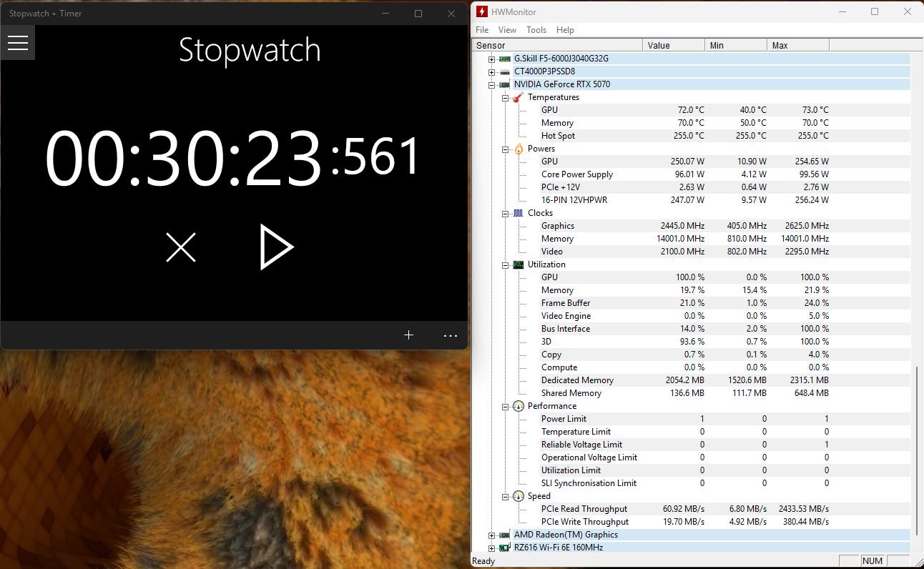Click the Powers flame icon
This screenshot has height=569, width=924.
518,149
